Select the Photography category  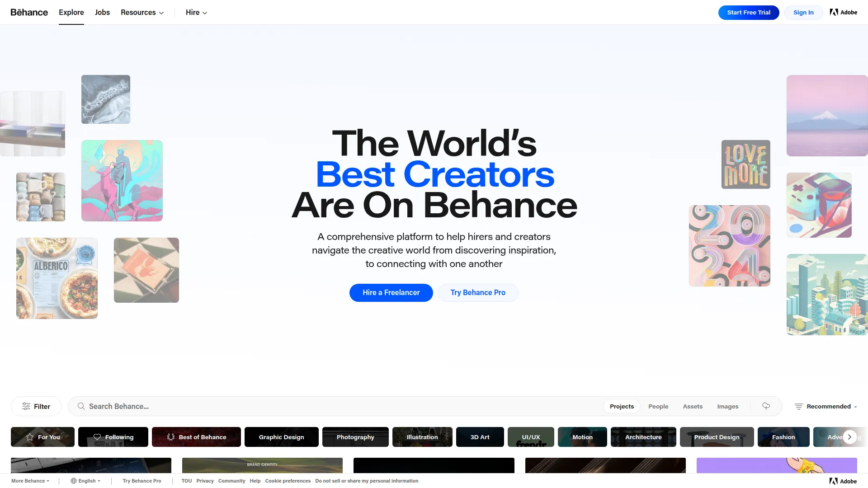click(x=355, y=437)
